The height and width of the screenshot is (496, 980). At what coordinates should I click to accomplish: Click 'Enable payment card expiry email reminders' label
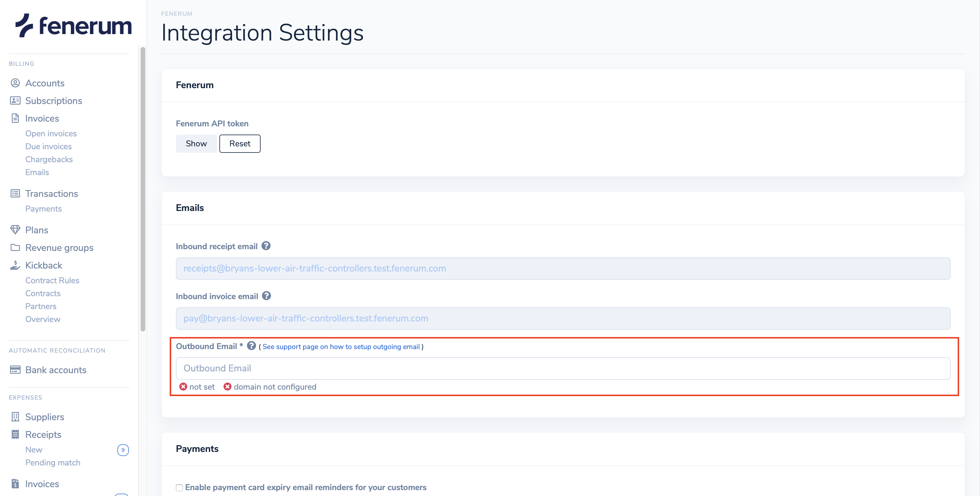[306, 487]
